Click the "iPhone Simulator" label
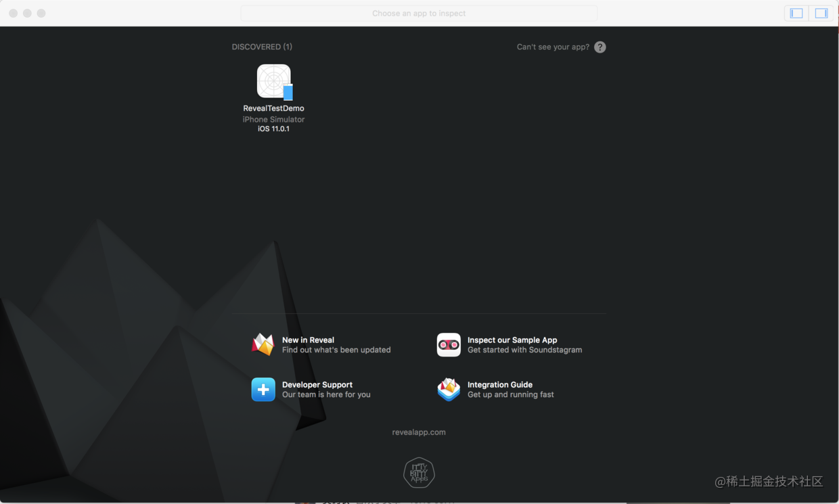This screenshot has height=504, width=839. pyautogui.click(x=273, y=119)
